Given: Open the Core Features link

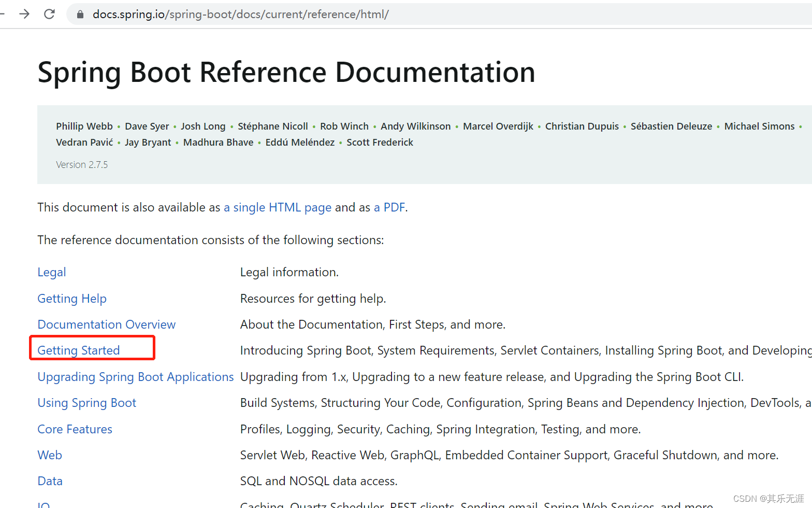Looking at the screenshot, I should tap(75, 429).
